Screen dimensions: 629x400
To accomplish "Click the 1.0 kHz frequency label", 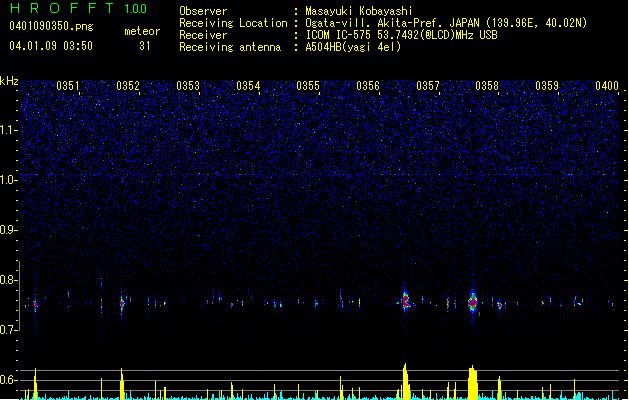I will click(8, 180).
